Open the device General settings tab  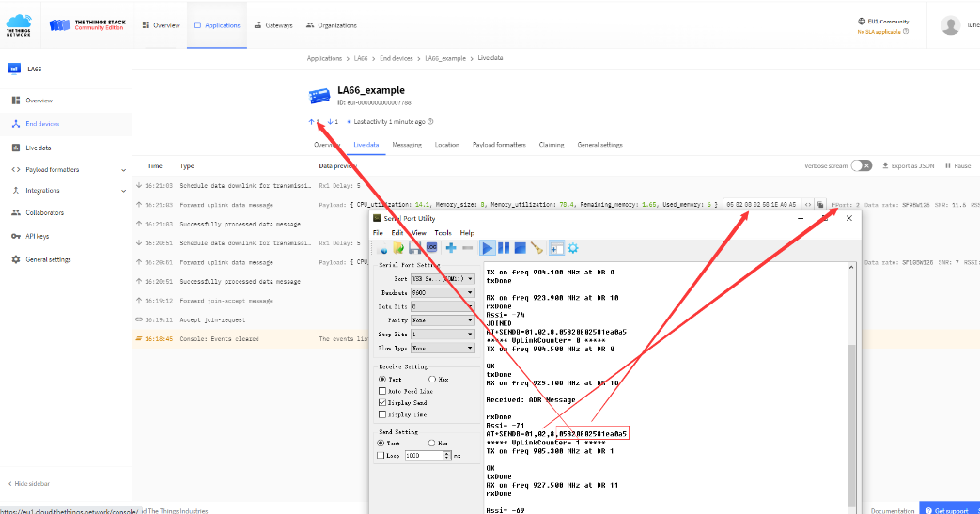tap(600, 145)
